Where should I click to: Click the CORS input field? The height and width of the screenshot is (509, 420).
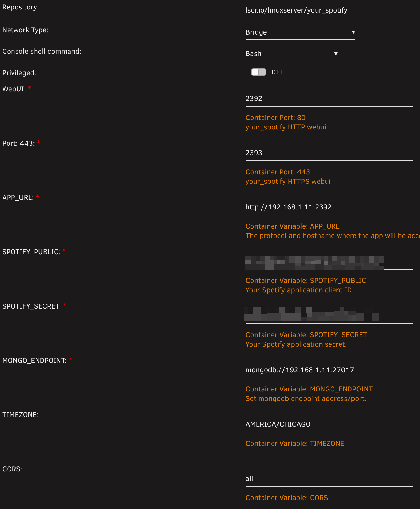tap(329, 479)
